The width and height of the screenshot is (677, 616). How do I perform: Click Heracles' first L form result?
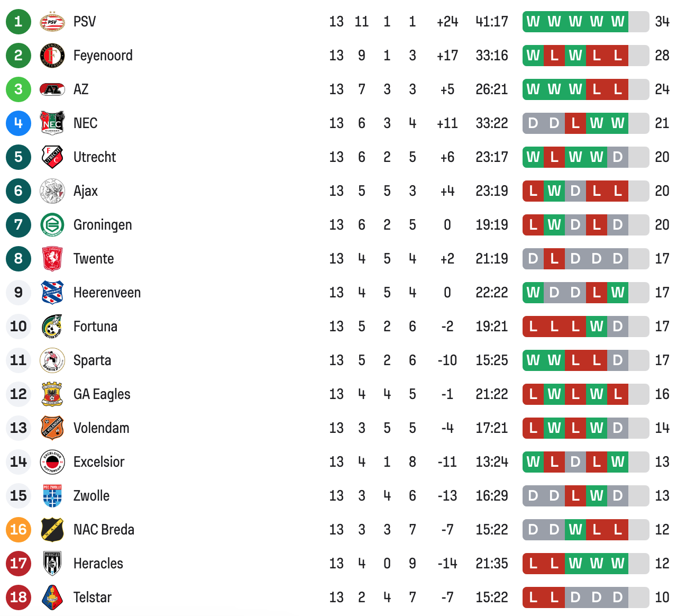533,564
